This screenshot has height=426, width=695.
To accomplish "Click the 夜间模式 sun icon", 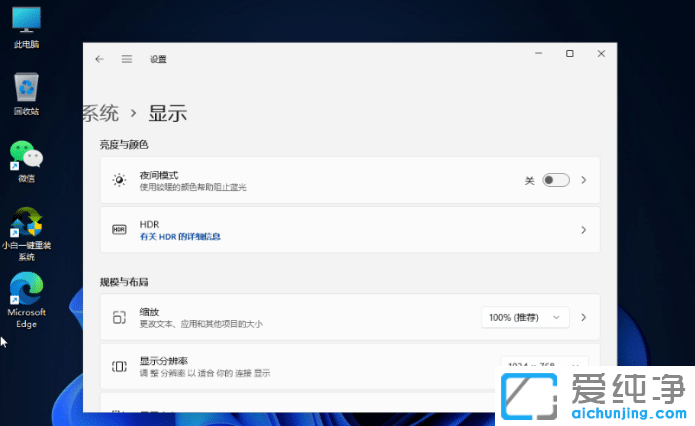I will pyautogui.click(x=119, y=180).
